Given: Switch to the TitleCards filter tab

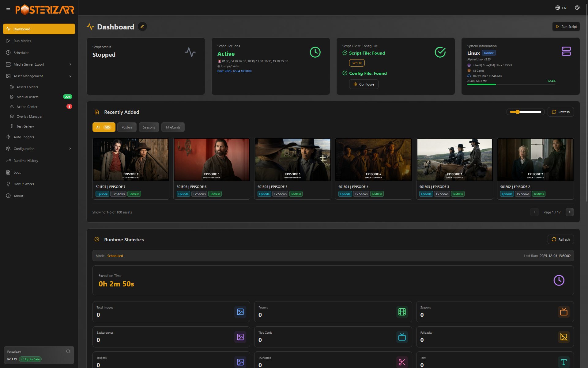Looking at the screenshot, I should click(173, 127).
